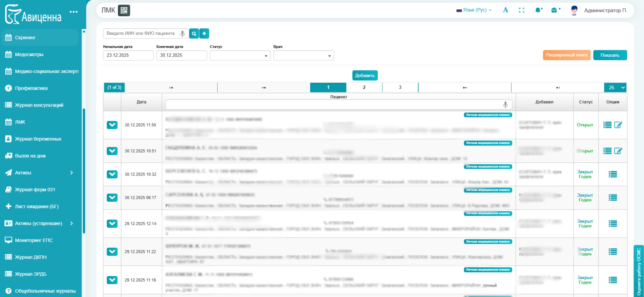Image resolution: width=644 pixels, height=297 pixels.
Task: Click the Начальная дата input field
Action: click(128, 55)
